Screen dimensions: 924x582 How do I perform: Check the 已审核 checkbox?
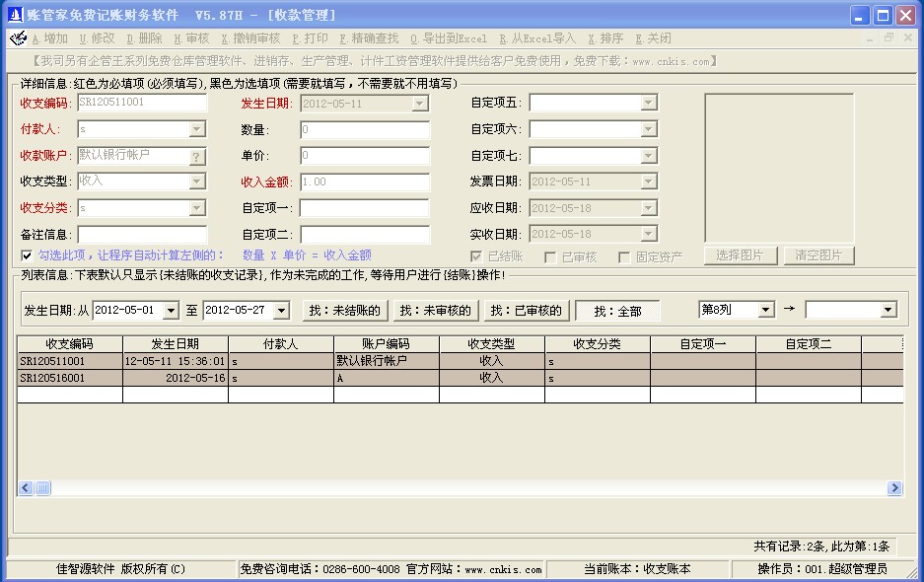(551, 257)
